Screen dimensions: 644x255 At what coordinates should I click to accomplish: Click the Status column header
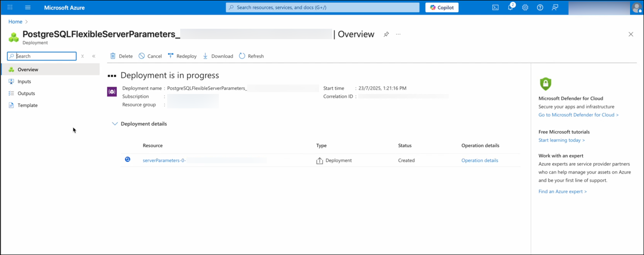[x=405, y=146]
